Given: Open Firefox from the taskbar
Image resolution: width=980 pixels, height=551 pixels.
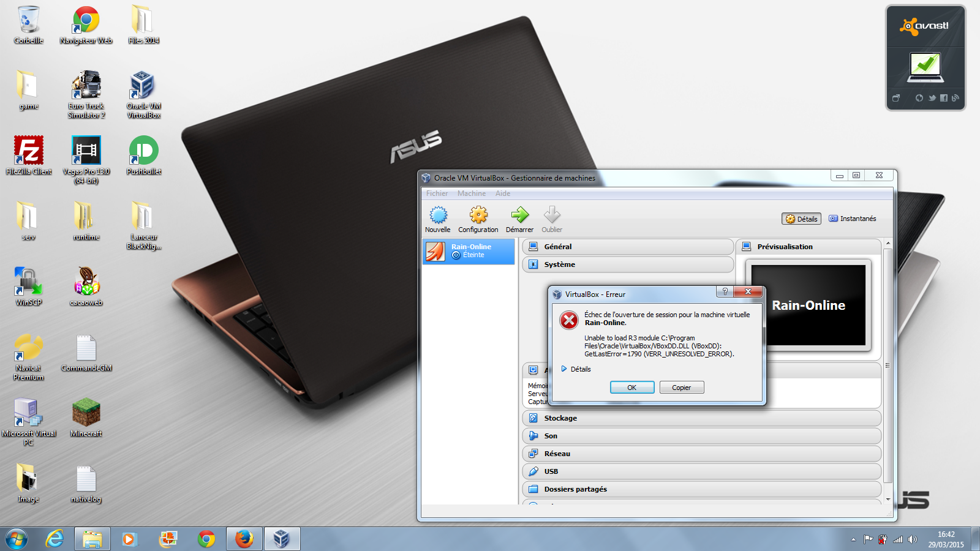Looking at the screenshot, I should [x=244, y=539].
